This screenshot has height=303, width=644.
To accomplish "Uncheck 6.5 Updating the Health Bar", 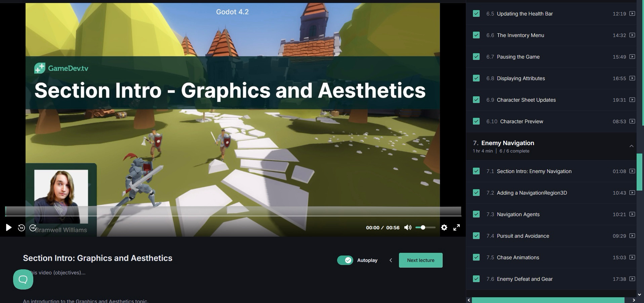I will pyautogui.click(x=476, y=13).
